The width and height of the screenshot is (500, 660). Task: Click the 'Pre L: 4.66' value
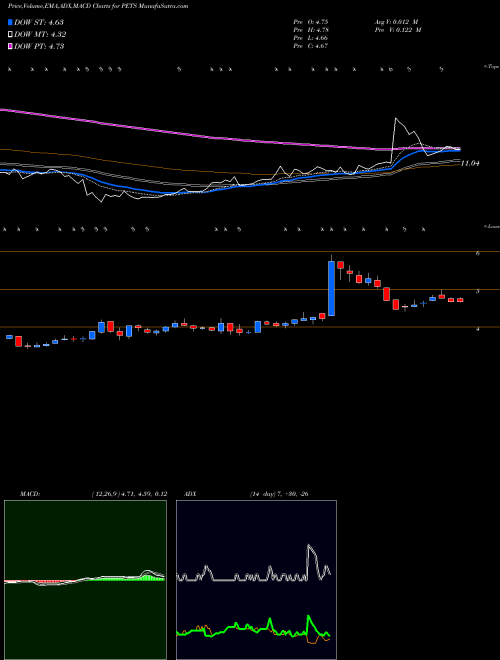tap(311, 38)
